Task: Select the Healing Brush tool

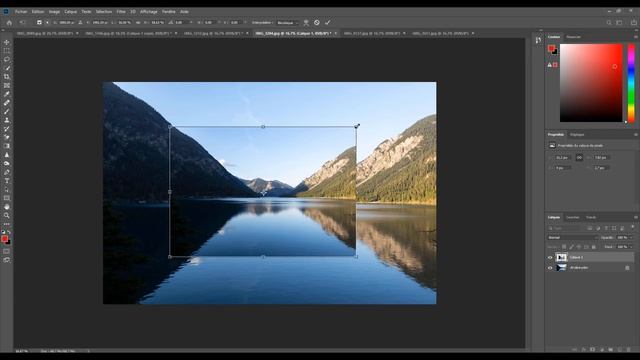Action: 7,103
